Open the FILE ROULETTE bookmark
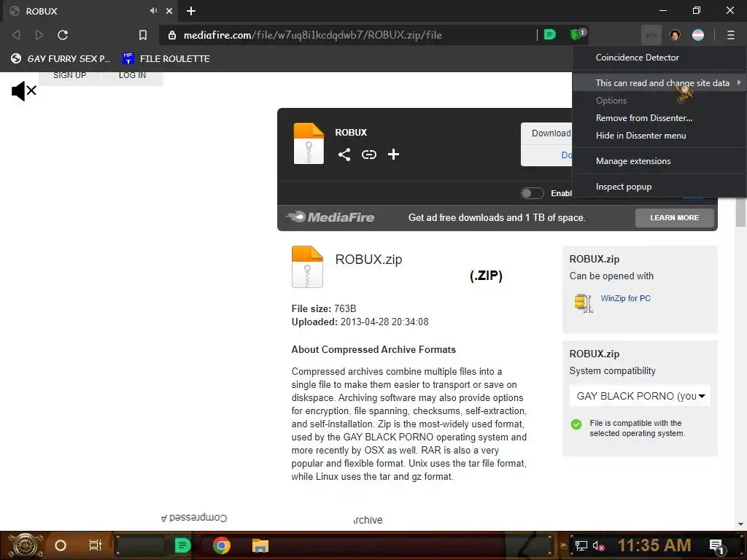Viewport: 747px width, 560px height. click(166, 58)
